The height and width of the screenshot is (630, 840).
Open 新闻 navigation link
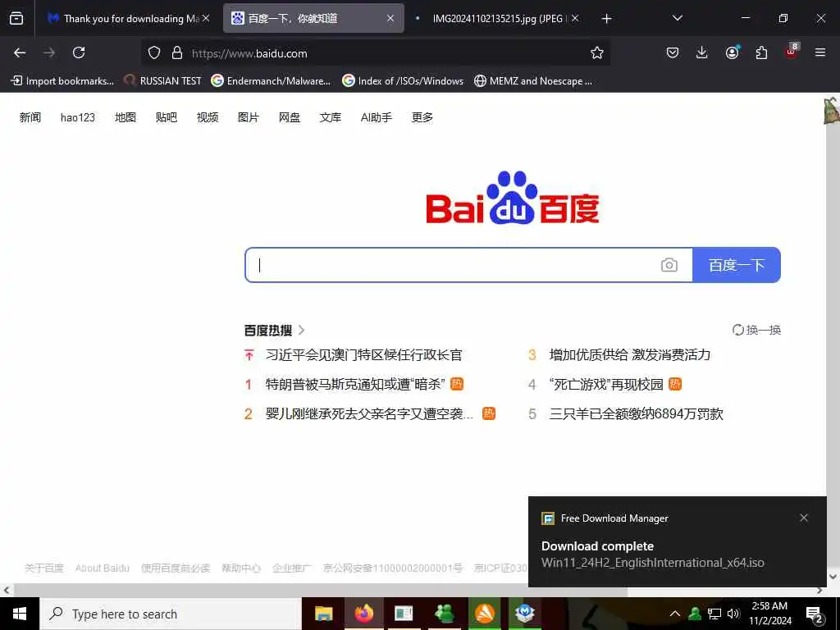(30, 117)
